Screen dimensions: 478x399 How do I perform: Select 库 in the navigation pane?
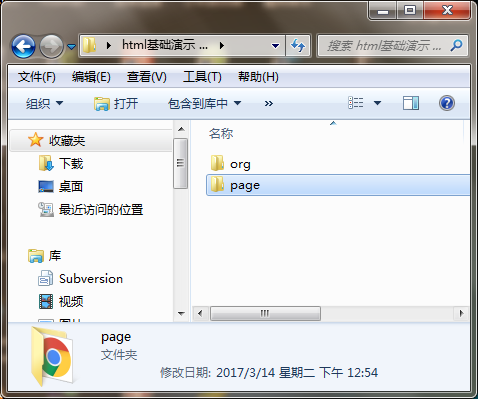[x=55, y=256]
